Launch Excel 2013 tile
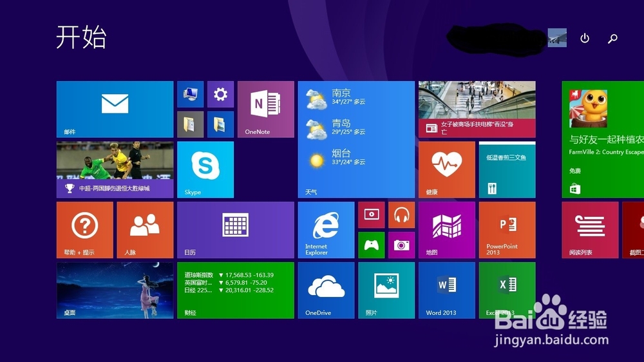 point(507,291)
